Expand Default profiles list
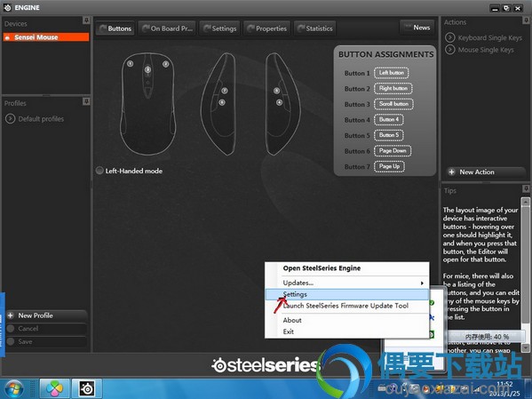The width and height of the screenshot is (532, 399). click(x=10, y=119)
